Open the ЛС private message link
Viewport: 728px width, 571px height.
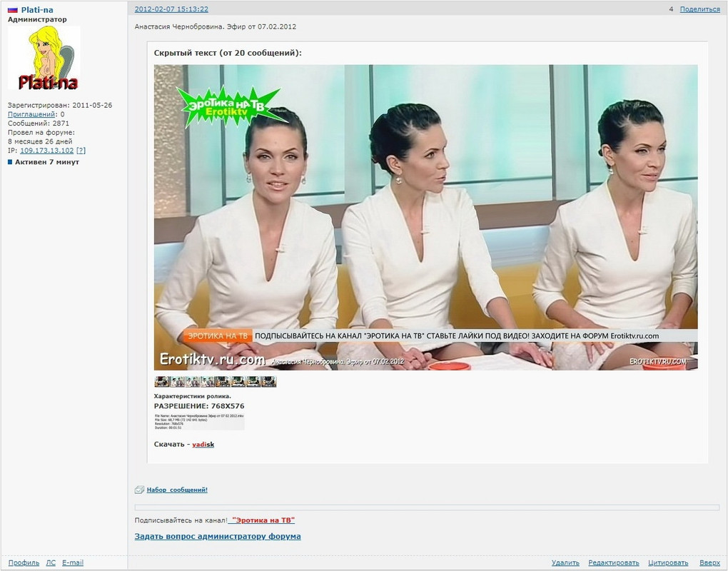(x=51, y=562)
